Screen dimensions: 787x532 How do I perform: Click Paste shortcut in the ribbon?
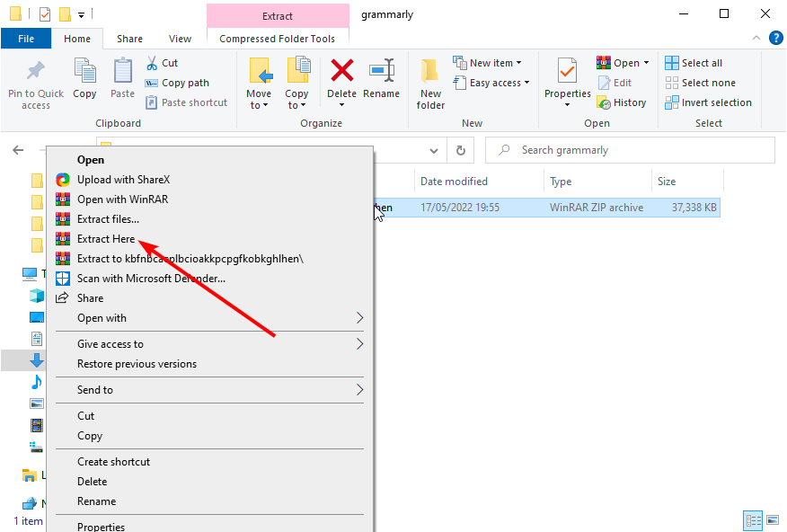click(186, 102)
